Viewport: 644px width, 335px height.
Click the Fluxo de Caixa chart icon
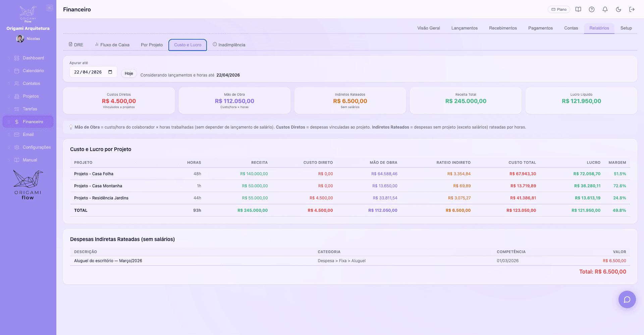pyautogui.click(x=97, y=44)
